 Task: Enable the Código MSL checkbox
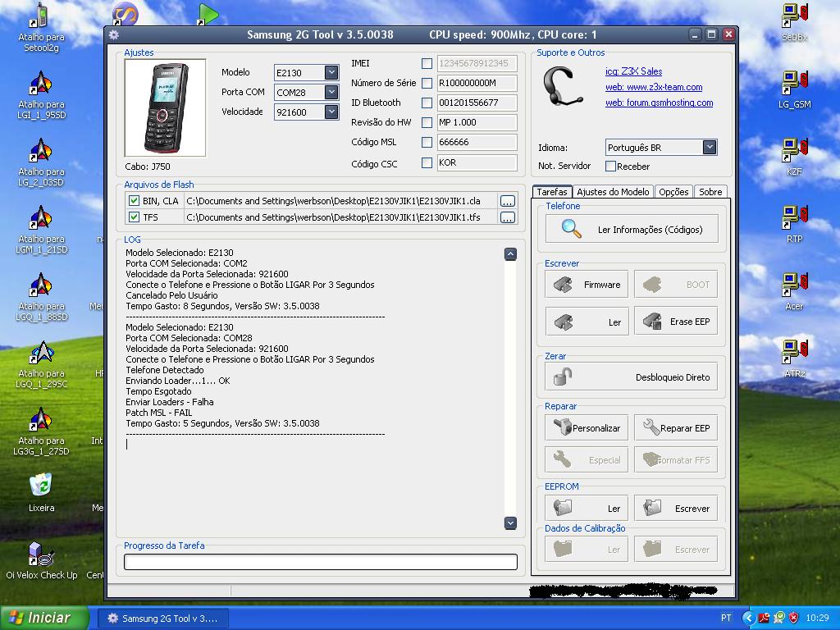click(427, 143)
